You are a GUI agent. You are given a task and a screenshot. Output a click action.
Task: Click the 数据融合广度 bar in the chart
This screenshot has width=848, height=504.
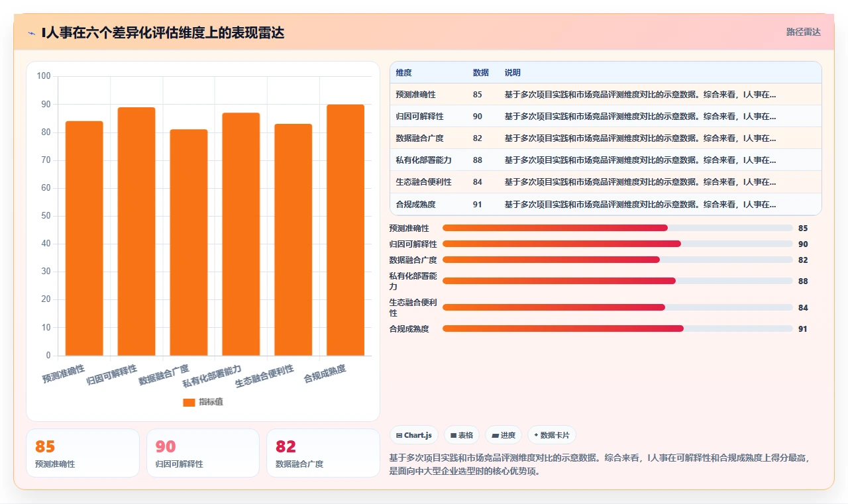pyautogui.click(x=189, y=242)
